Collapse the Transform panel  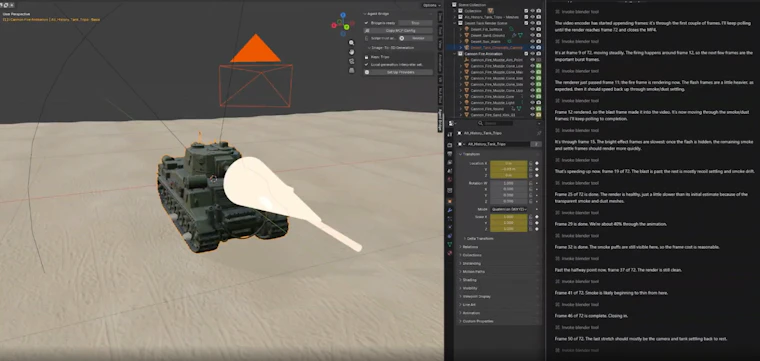tap(471, 154)
